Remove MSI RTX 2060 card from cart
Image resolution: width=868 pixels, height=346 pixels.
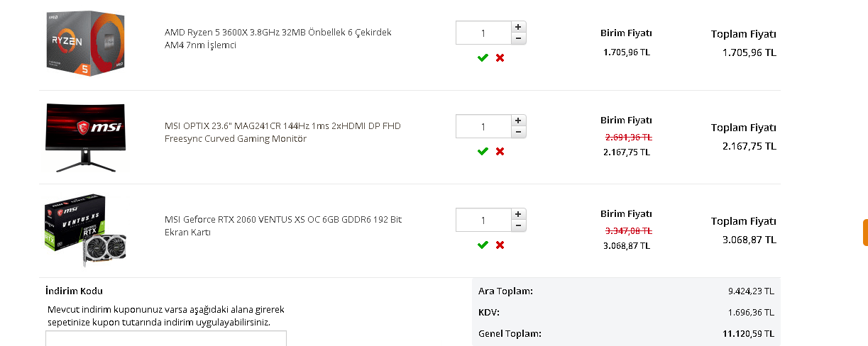(500, 245)
